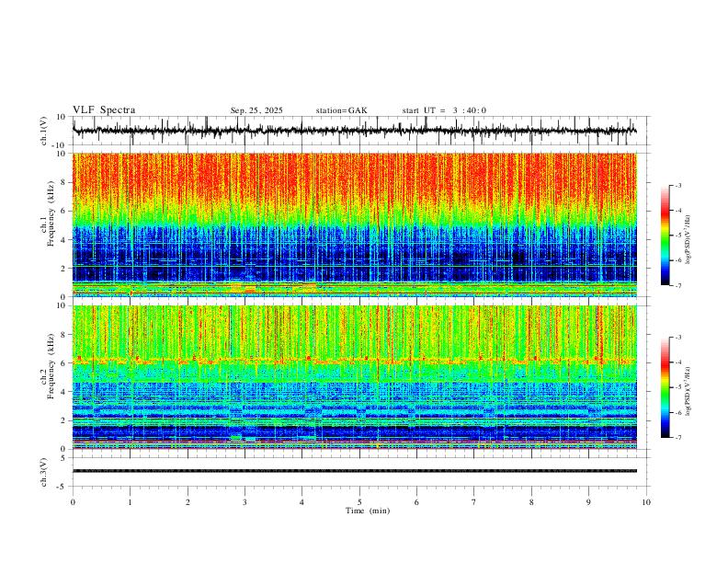
Task: Click the ch.3 black signal strip
Action: click(x=354, y=471)
